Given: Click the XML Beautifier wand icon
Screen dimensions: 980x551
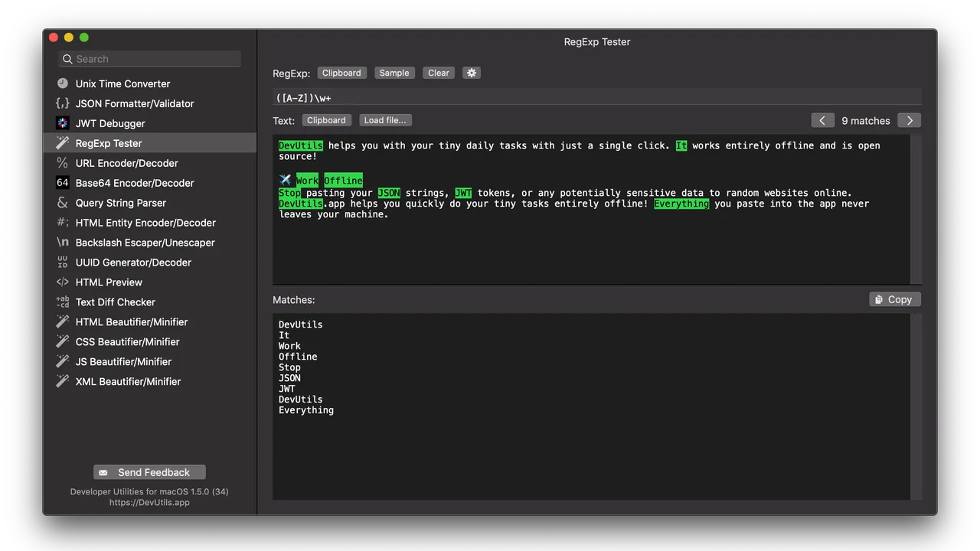Looking at the screenshot, I should coord(63,382).
